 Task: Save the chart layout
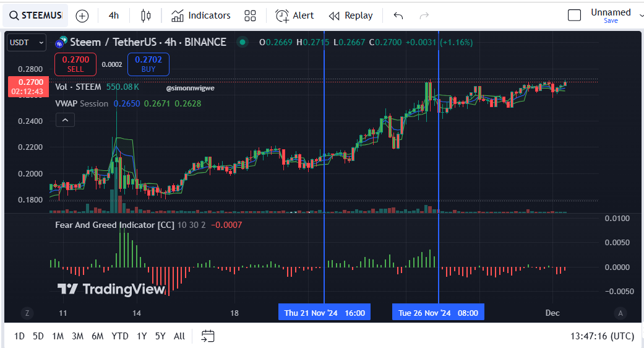[x=611, y=20]
